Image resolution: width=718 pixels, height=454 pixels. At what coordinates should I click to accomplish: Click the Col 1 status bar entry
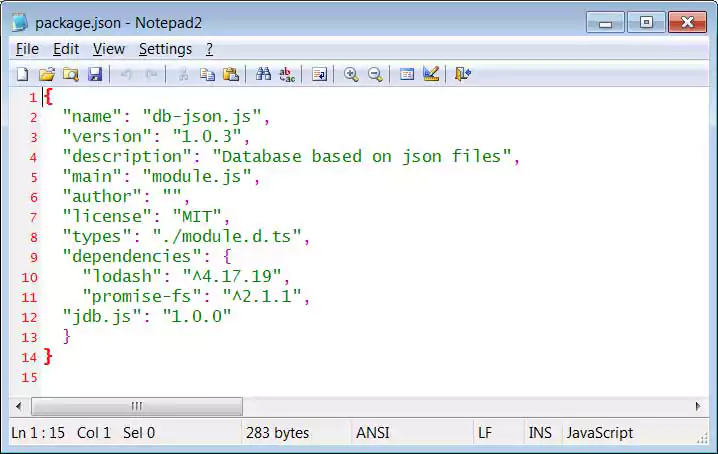tap(93, 432)
